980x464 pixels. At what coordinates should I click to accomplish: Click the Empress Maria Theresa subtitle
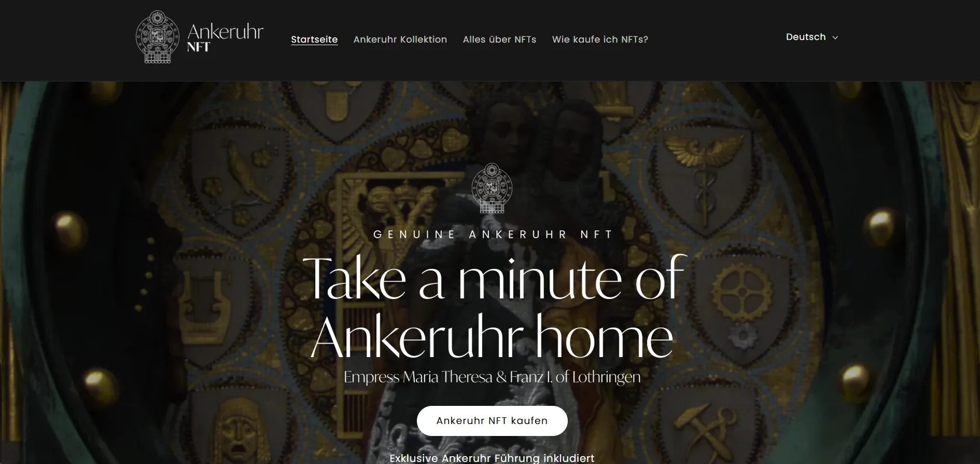pyautogui.click(x=492, y=377)
